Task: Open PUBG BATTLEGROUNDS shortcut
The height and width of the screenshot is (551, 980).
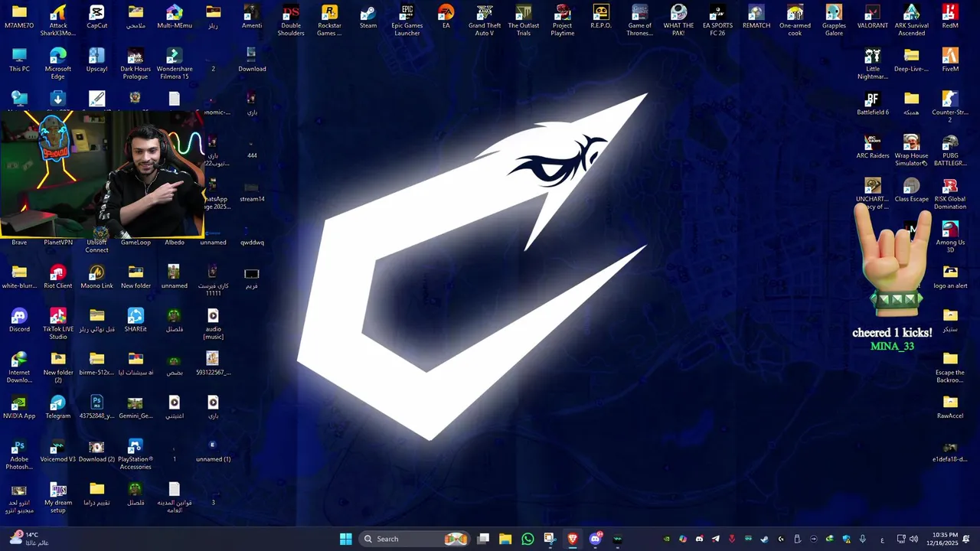Action: click(950, 151)
